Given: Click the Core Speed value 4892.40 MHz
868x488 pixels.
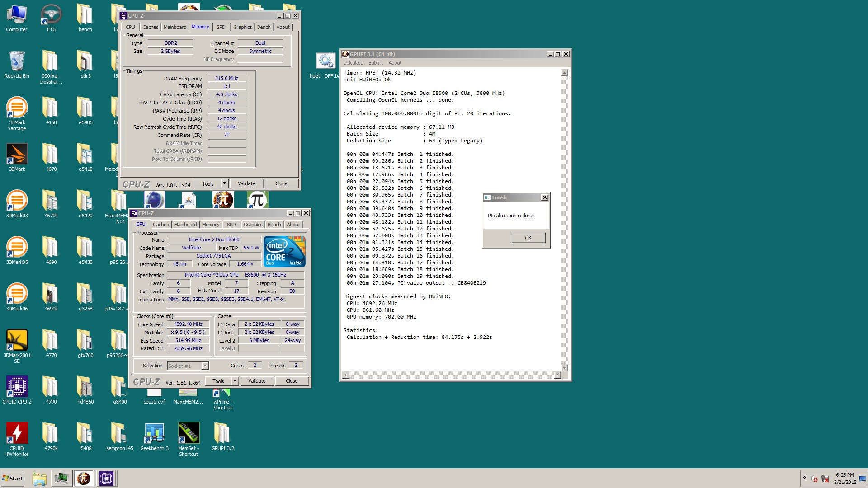Looking at the screenshot, I should [188, 324].
